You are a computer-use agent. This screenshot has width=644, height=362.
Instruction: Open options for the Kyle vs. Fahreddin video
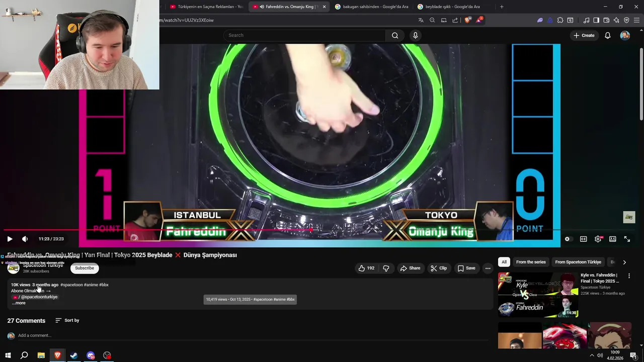629,276
